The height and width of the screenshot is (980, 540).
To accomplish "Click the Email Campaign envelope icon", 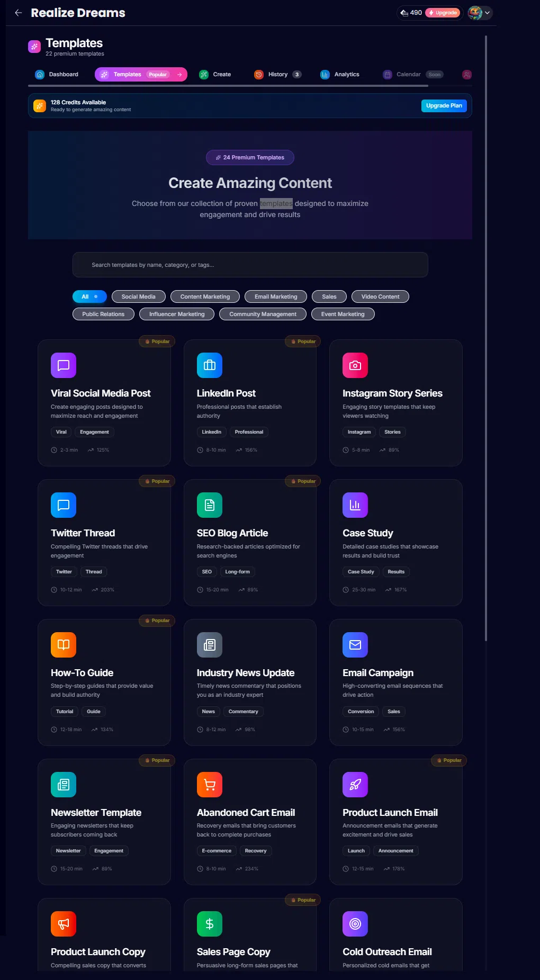I will tap(355, 645).
